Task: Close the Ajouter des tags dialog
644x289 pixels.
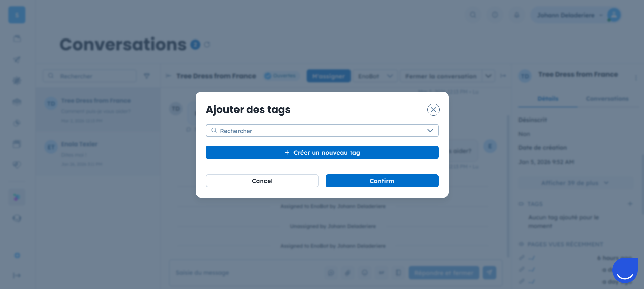Action: tap(433, 110)
